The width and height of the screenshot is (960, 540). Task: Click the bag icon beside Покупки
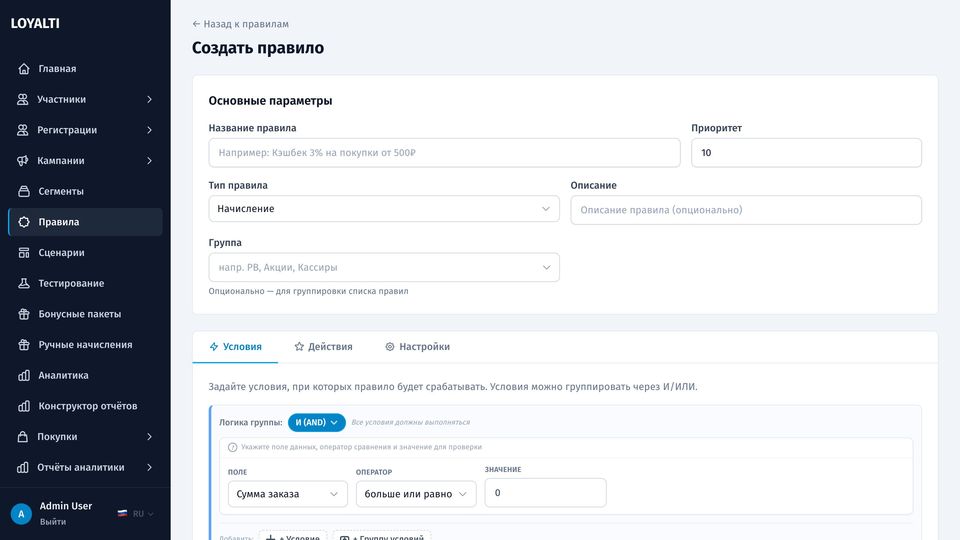pos(23,436)
